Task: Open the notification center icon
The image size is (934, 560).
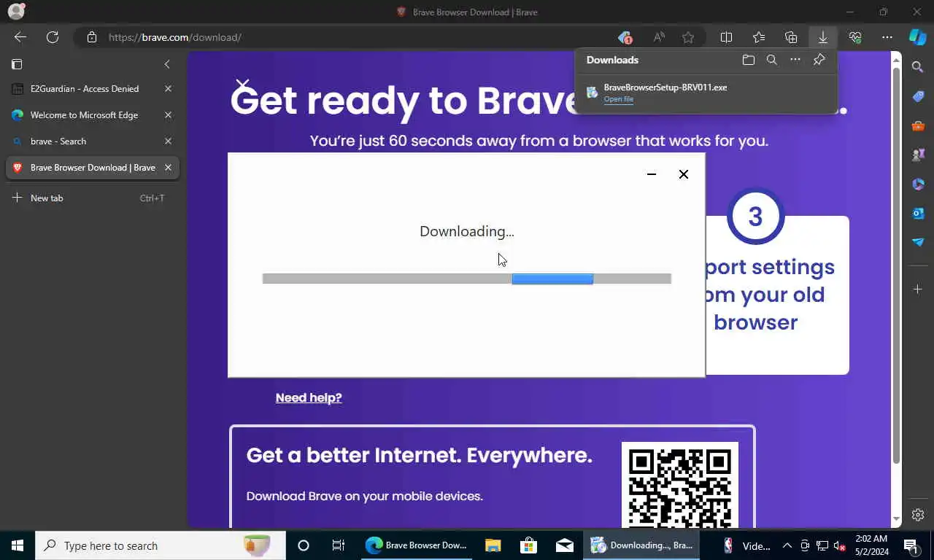Action: coord(911,545)
